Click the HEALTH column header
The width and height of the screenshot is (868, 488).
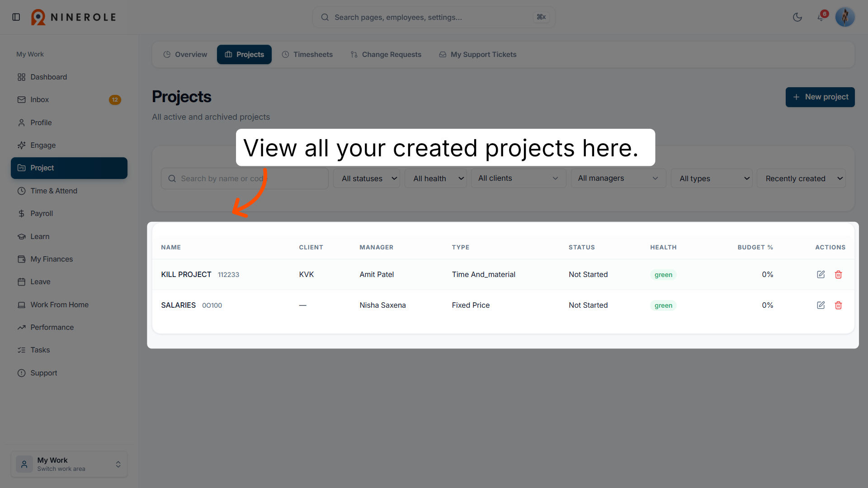[663, 247]
